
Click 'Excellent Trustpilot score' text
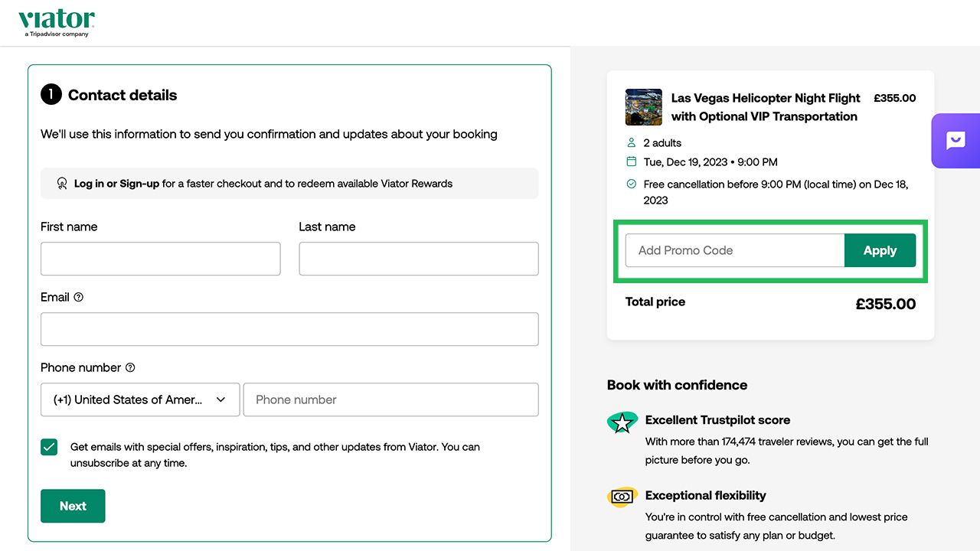[717, 420]
